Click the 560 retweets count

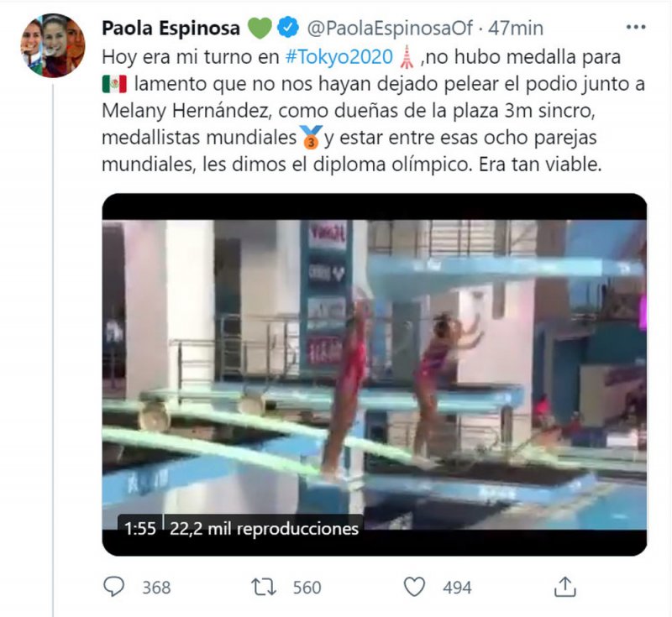307,588
